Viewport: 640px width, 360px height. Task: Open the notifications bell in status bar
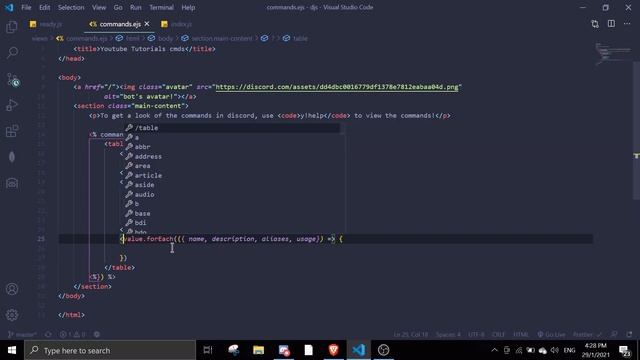(629, 334)
